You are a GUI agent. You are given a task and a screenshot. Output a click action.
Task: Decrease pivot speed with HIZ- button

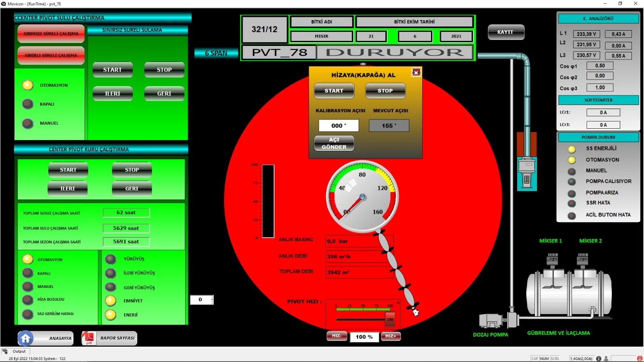pos(337,336)
